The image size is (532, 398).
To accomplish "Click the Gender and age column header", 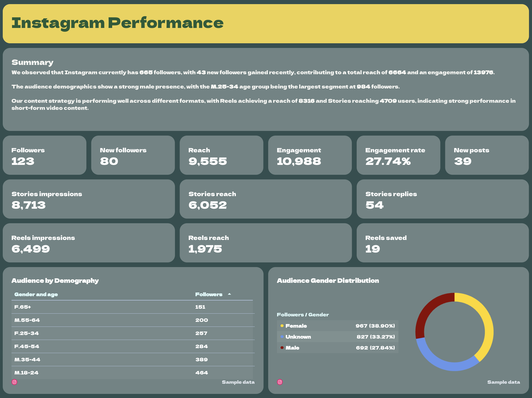I will 36,294.
